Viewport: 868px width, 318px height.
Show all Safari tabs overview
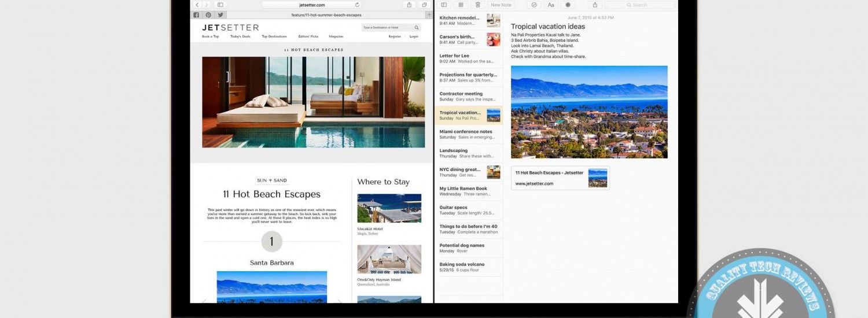point(424,5)
